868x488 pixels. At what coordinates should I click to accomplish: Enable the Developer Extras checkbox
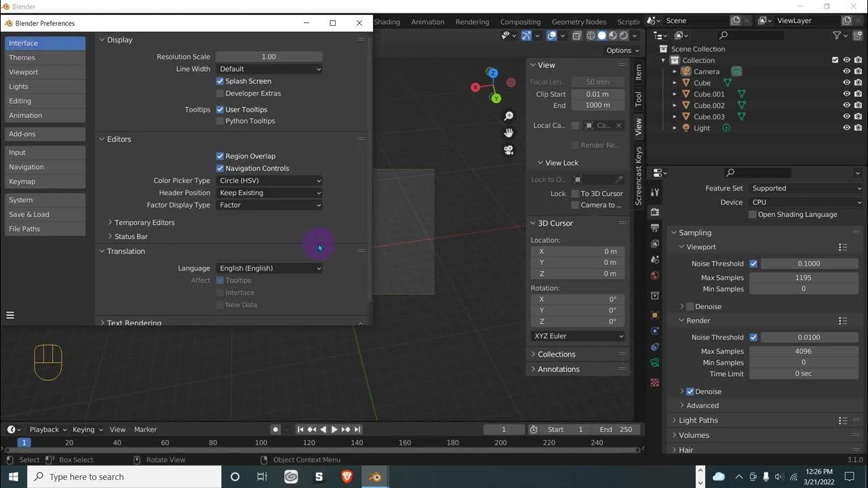(x=220, y=94)
